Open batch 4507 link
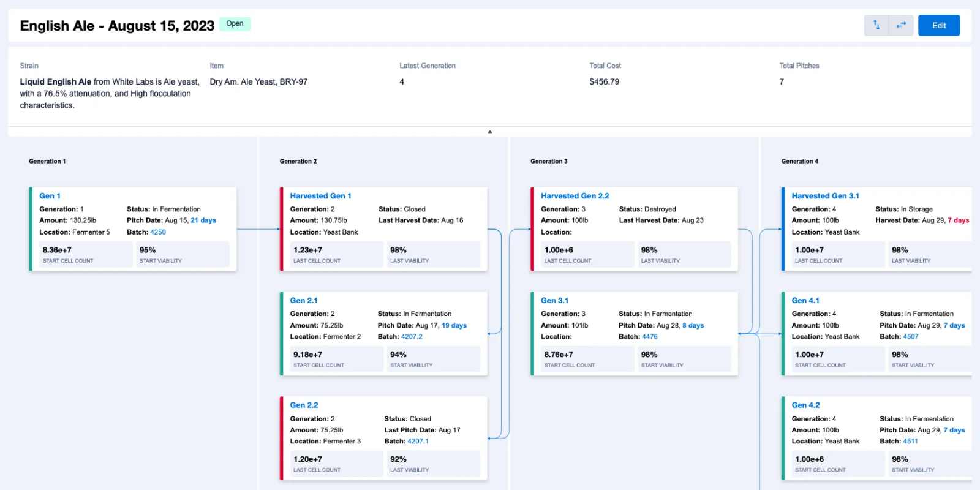Screen dimensions: 980x490 tap(911, 337)
